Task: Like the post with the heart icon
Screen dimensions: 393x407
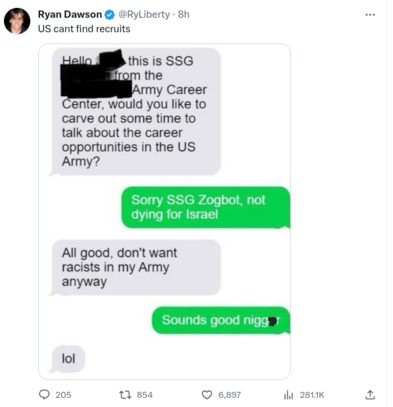Action: pos(207,395)
